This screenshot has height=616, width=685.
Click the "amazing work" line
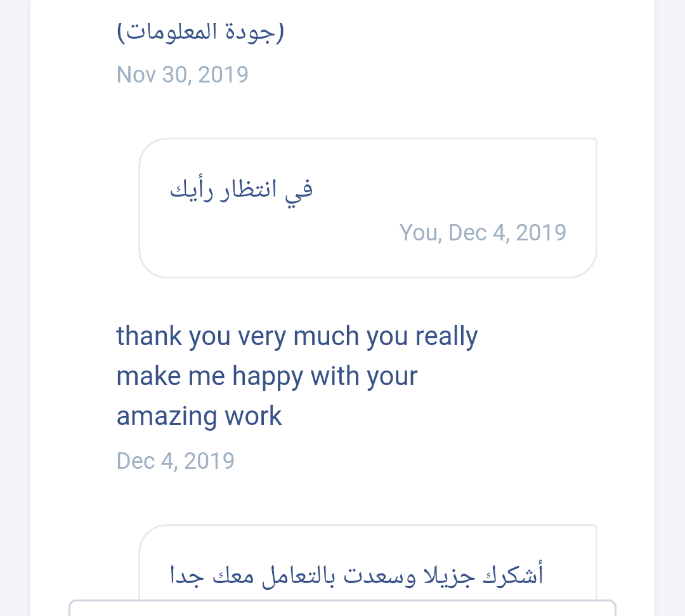[x=199, y=416]
